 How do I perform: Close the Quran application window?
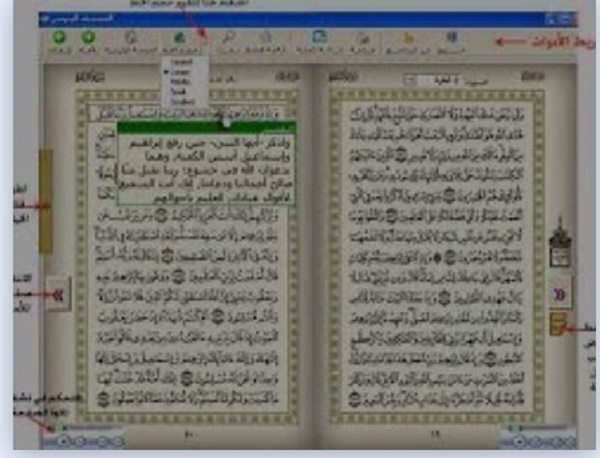pos(566,18)
